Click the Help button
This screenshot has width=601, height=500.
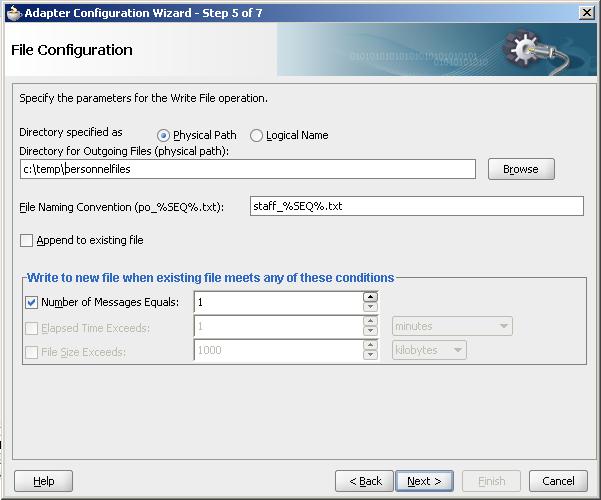coord(43,481)
